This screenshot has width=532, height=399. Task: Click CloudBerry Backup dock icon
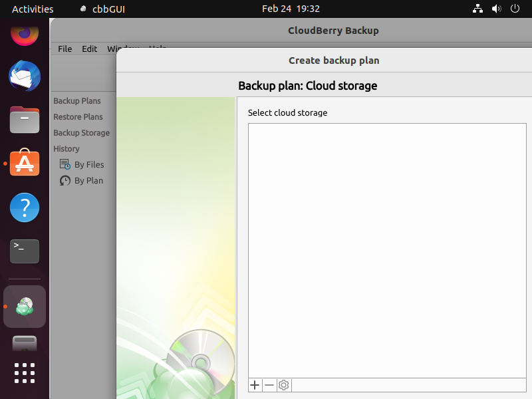(25, 307)
